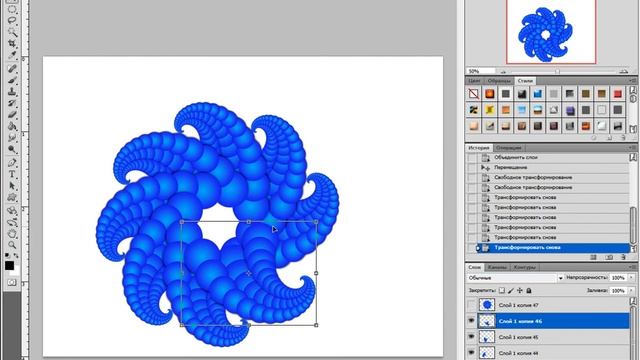Select the History Brush tool
Image resolution: width=640 pixels, height=360 pixels.
coord(12,103)
